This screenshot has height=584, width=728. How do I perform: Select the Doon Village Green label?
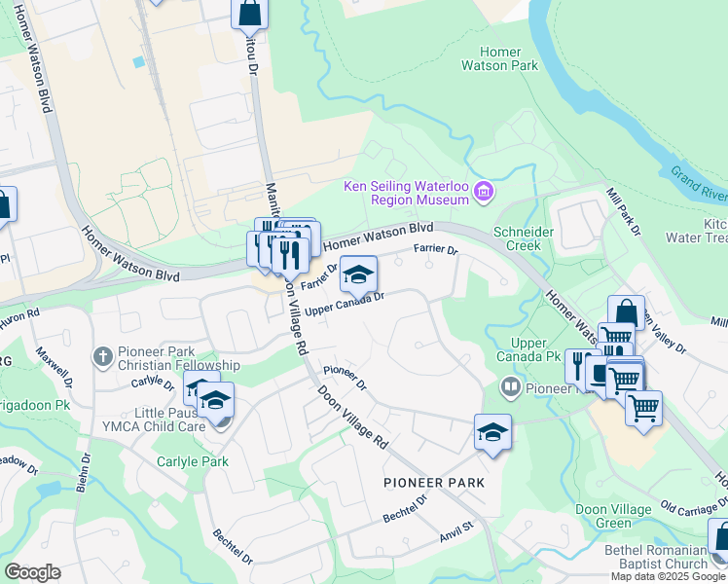(613, 516)
